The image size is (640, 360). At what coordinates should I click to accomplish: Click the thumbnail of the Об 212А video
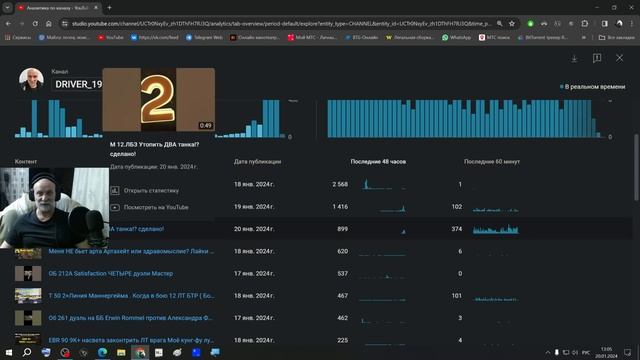(28, 273)
